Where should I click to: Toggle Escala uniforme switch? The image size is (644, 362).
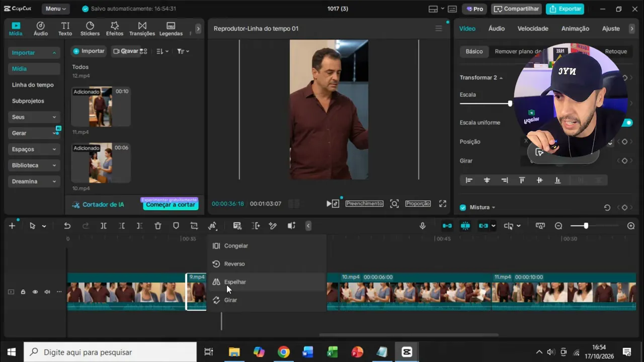click(x=627, y=123)
